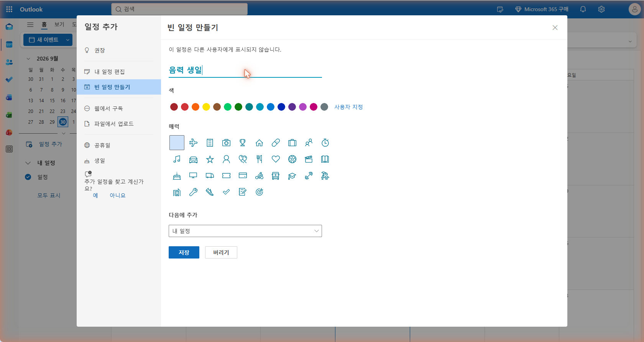The width and height of the screenshot is (644, 342).
Task: Toggle the 일정 calendar checkbox
Action: tap(28, 177)
